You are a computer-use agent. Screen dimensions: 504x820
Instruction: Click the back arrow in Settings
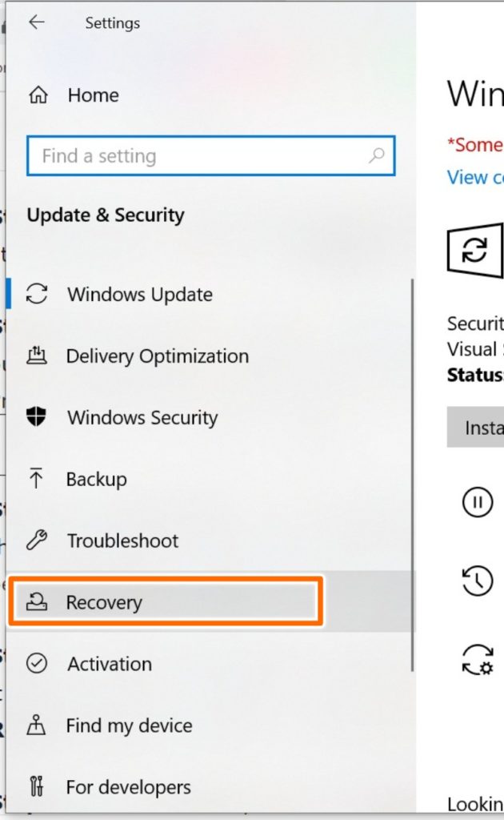point(36,22)
